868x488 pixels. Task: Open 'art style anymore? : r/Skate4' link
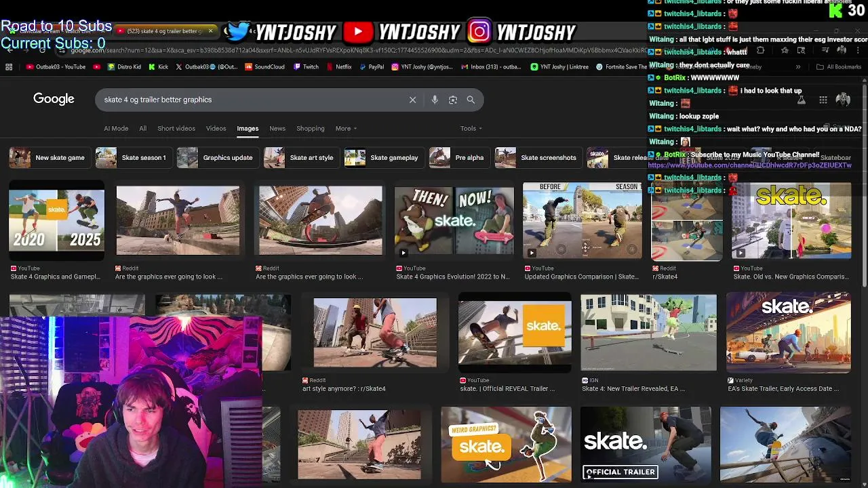point(344,388)
